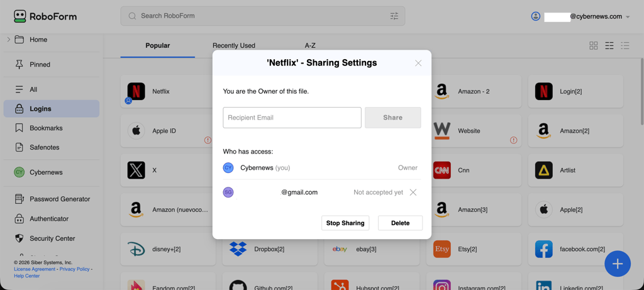
Task: Switch to A-Z tab
Action: [x=310, y=45]
